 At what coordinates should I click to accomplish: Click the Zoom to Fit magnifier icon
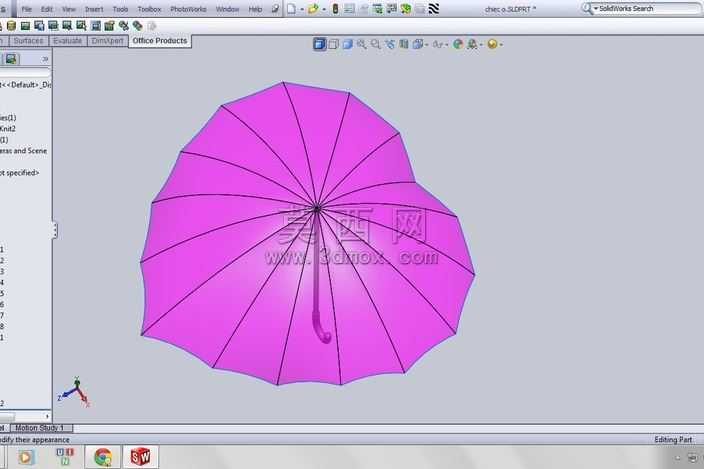click(361, 44)
